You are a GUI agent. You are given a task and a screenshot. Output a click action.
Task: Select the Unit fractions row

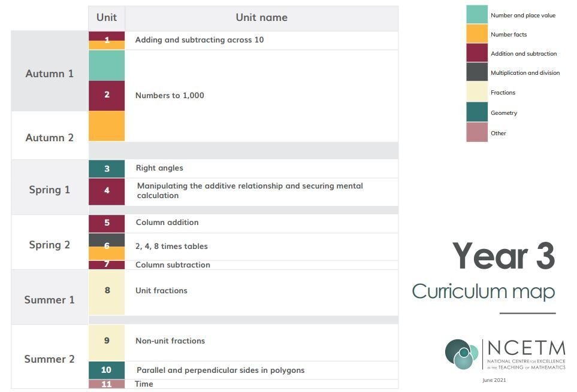pyautogui.click(x=243, y=293)
